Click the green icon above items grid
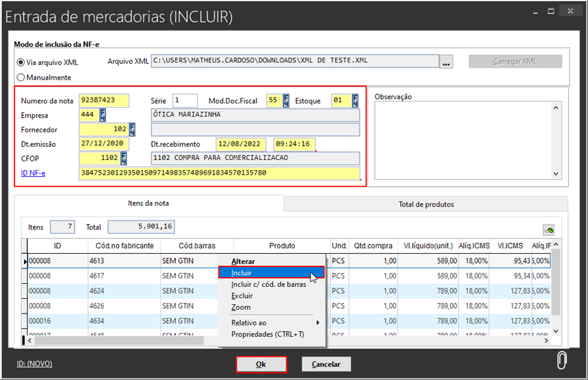This screenshot has width=588, height=380. click(x=549, y=229)
